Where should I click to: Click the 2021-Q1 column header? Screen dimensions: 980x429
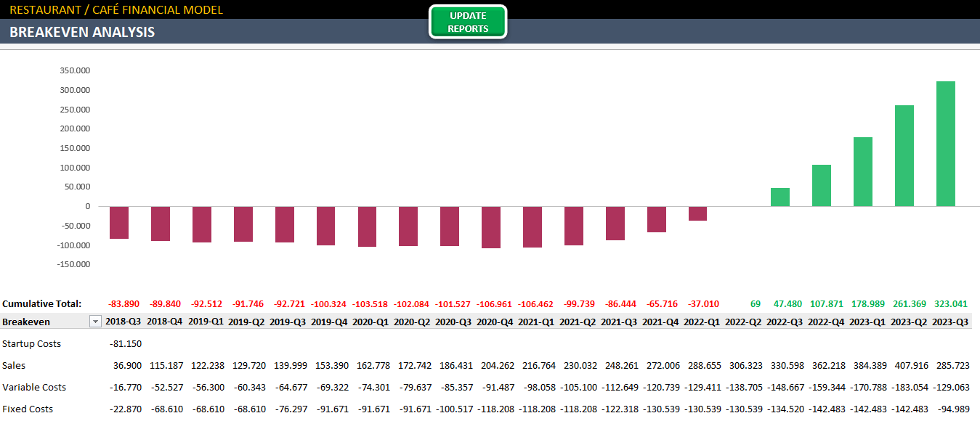(x=538, y=322)
